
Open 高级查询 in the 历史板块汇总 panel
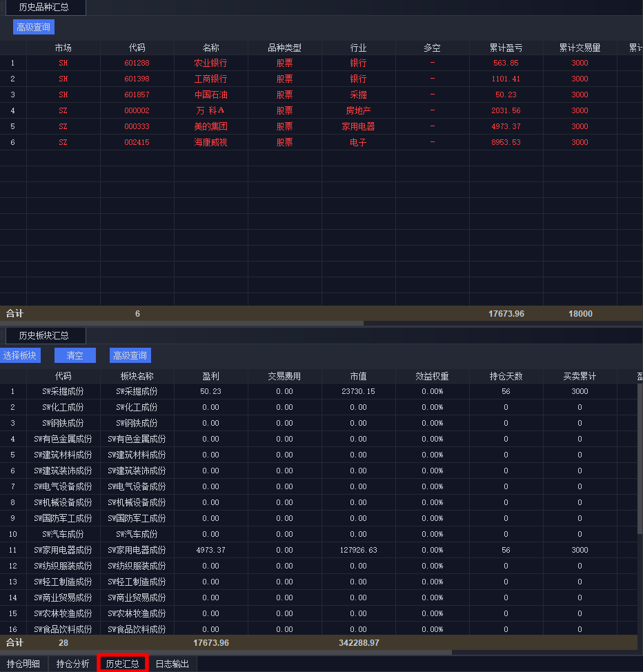click(x=130, y=355)
